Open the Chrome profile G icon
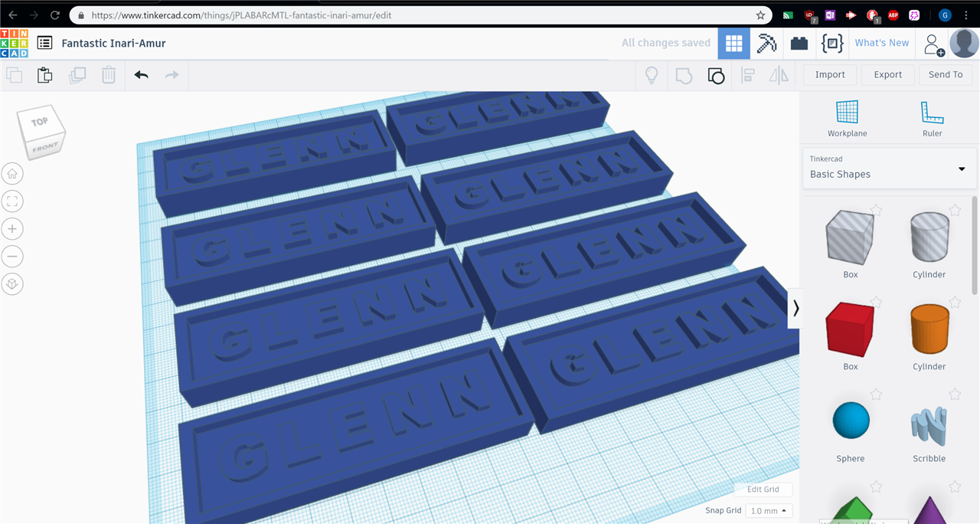The width and height of the screenshot is (980, 524). point(945,15)
